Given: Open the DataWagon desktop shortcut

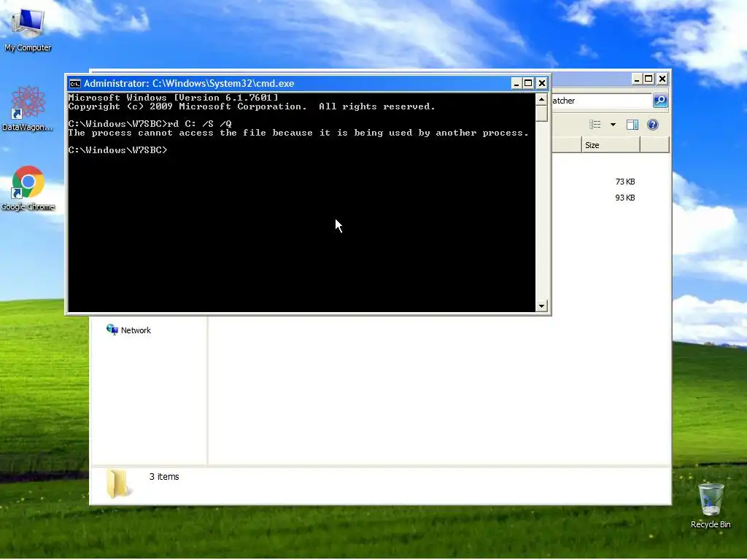Looking at the screenshot, I should 28,109.
